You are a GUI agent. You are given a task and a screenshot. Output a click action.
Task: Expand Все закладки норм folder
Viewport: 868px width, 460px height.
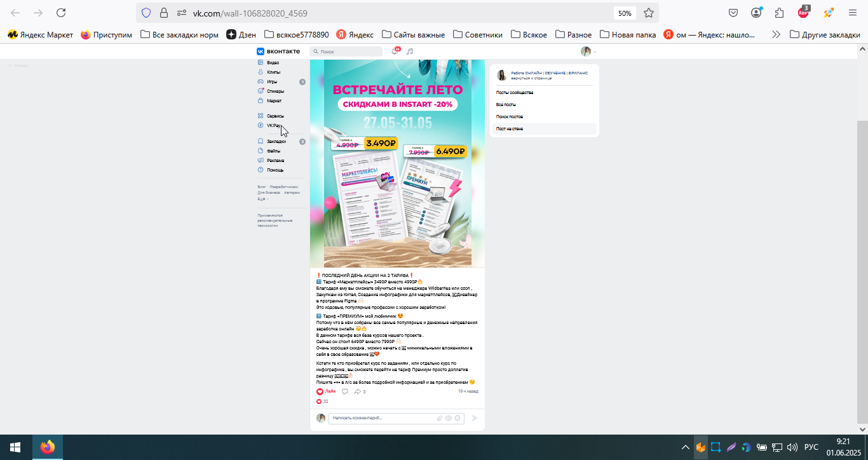(x=179, y=35)
